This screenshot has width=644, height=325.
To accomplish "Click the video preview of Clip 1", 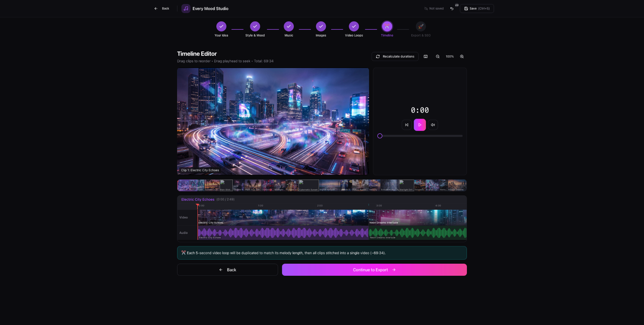I will pos(273,121).
